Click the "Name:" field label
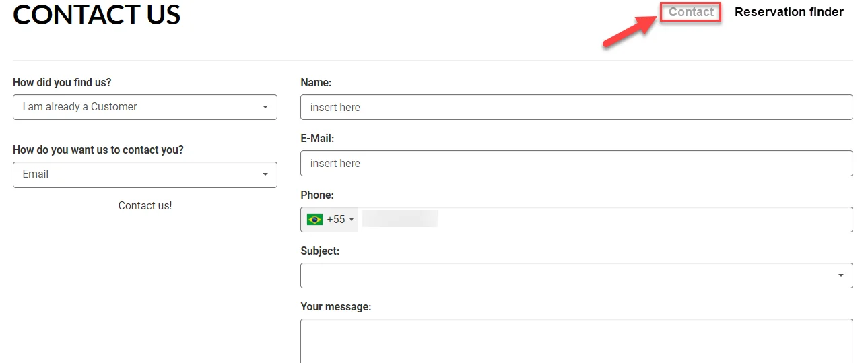Image resolution: width=868 pixels, height=363 pixels. point(316,82)
